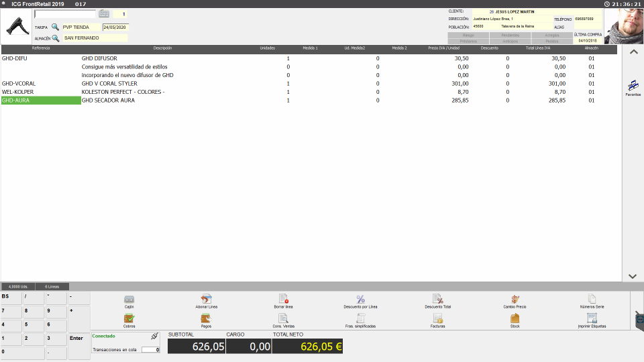Delete line with Borrar línea

tap(283, 301)
